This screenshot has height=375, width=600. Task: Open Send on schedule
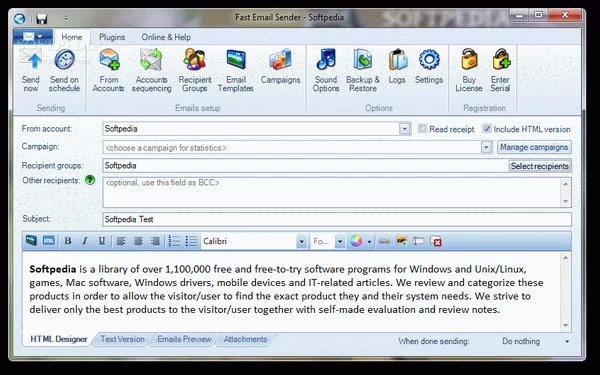(x=64, y=70)
